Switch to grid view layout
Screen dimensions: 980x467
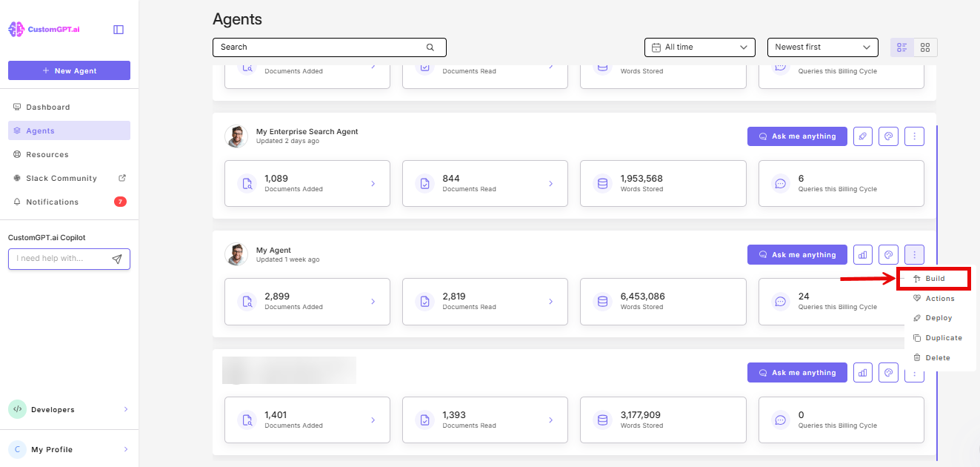pyautogui.click(x=924, y=47)
